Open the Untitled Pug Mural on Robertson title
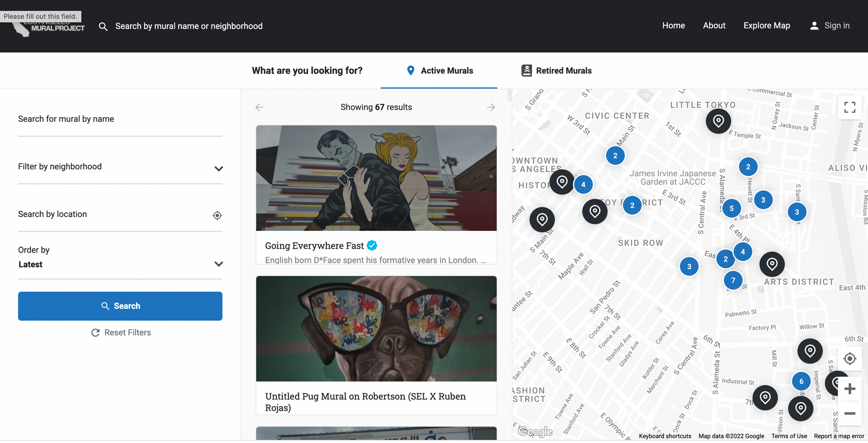Viewport: 868px width, 443px height. (x=365, y=402)
